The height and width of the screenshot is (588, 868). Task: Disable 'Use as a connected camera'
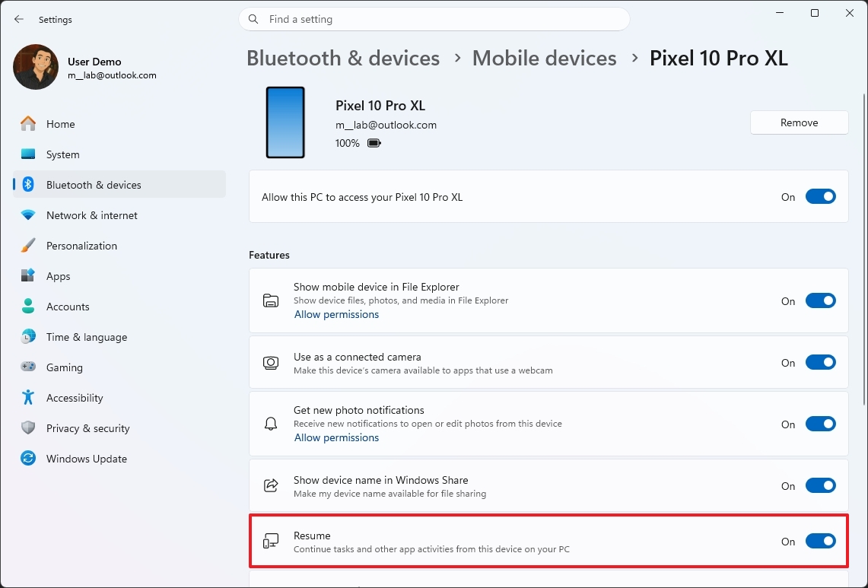click(x=820, y=362)
